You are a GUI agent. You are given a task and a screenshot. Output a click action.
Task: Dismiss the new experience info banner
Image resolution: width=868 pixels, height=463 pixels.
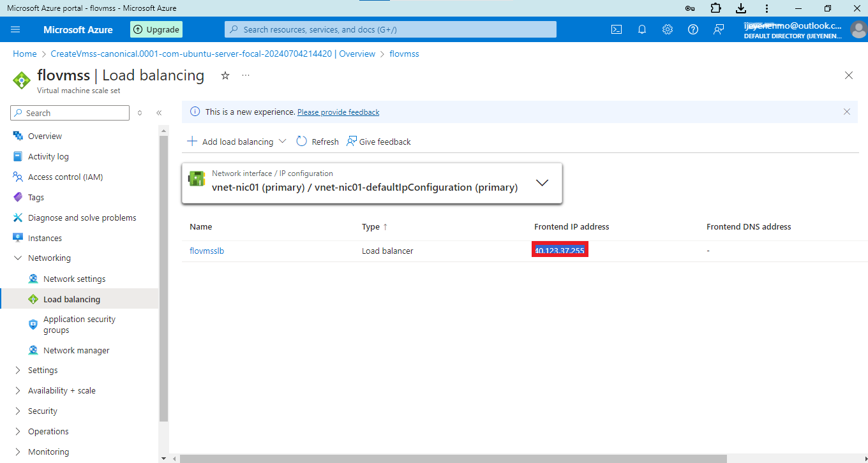pos(847,112)
